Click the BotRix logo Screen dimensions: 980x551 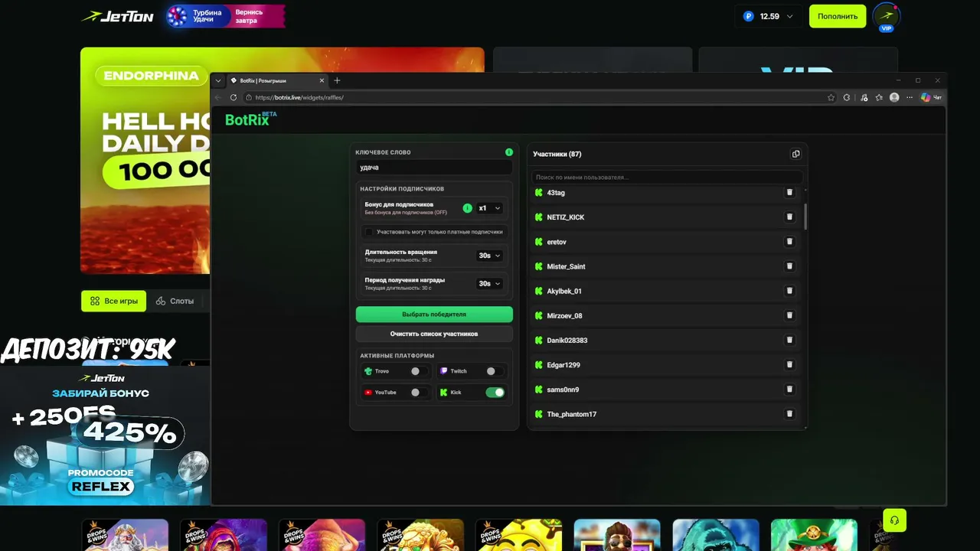250,119
